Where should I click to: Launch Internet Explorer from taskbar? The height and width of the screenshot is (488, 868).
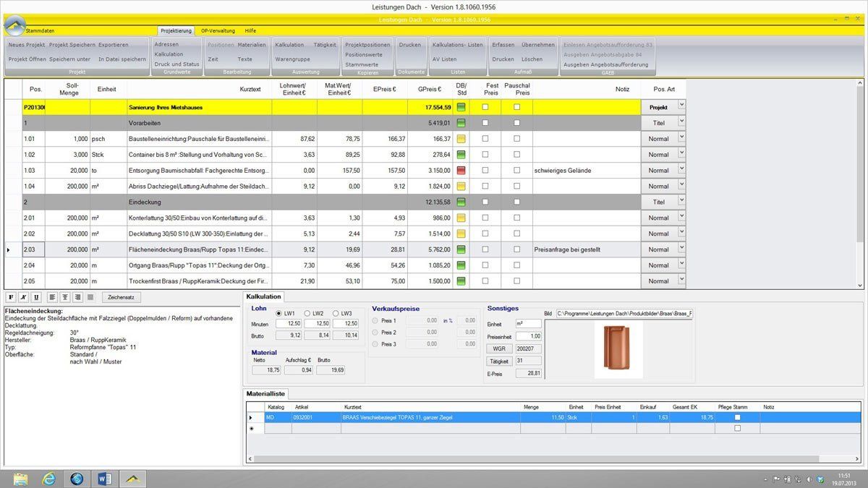(x=48, y=478)
